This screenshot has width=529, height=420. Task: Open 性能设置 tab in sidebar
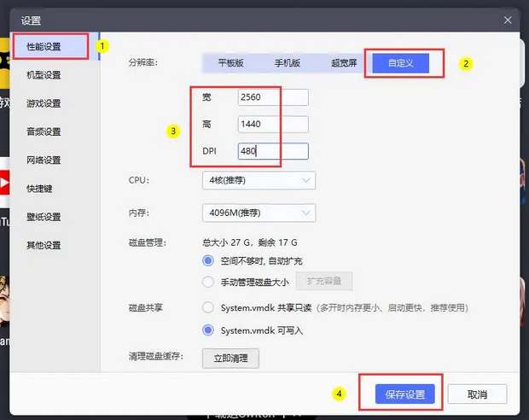[x=44, y=46]
